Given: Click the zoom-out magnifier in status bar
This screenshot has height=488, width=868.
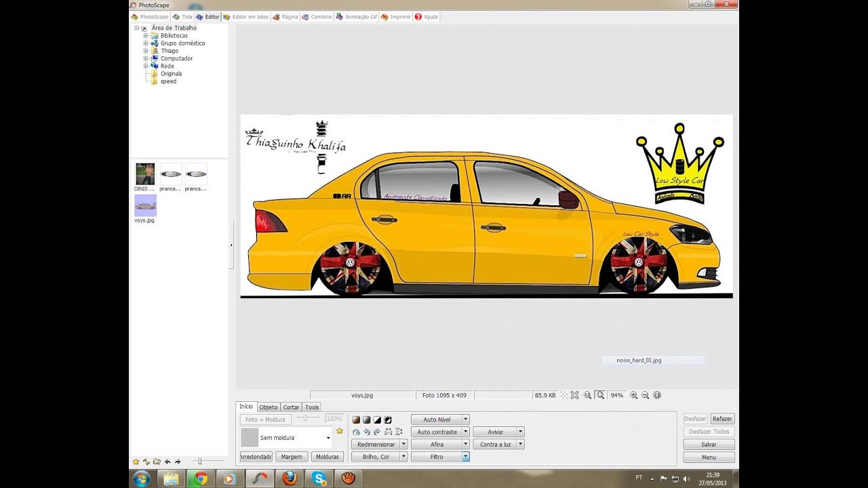Looking at the screenshot, I should [x=645, y=395].
